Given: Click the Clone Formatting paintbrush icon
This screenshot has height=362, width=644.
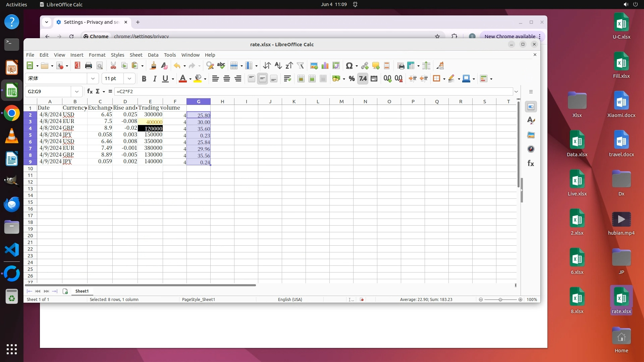Looking at the screenshot, I should point(153,66).
